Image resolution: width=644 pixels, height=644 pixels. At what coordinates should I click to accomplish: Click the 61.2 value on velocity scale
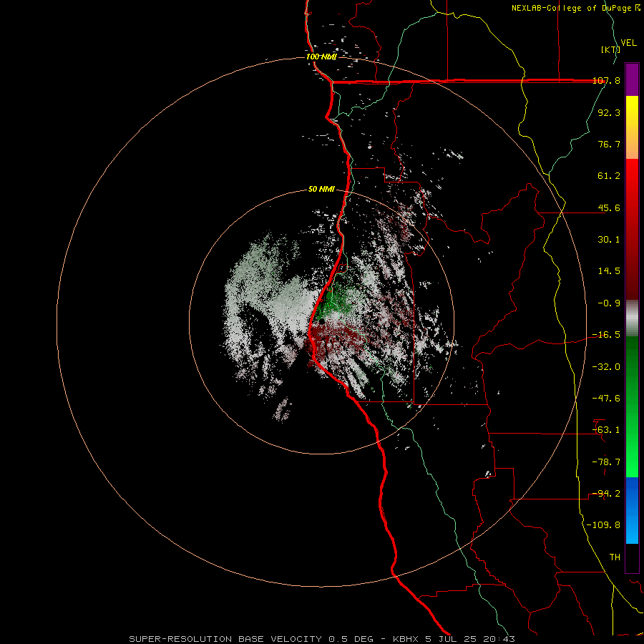(x=609, y=176)
